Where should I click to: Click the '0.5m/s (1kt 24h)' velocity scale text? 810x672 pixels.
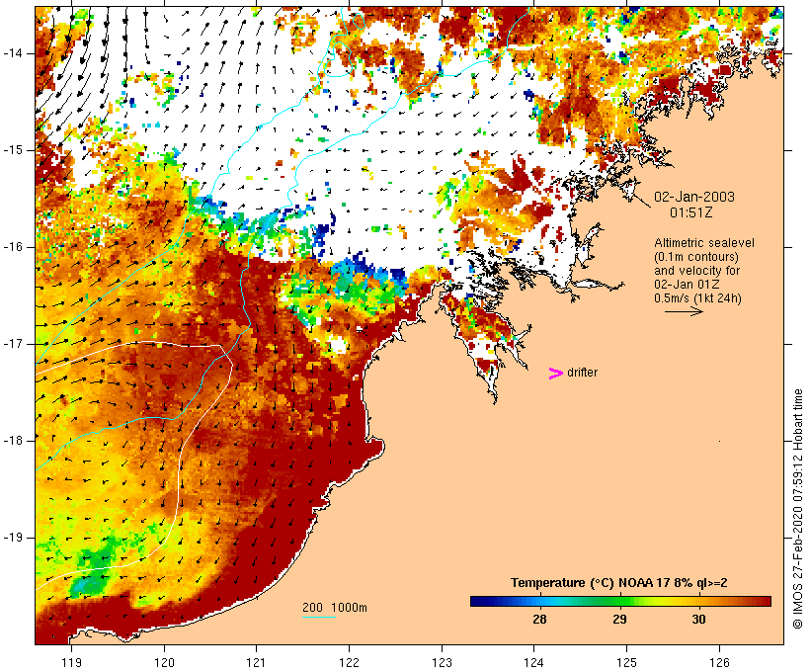click(x=697, y=298)
